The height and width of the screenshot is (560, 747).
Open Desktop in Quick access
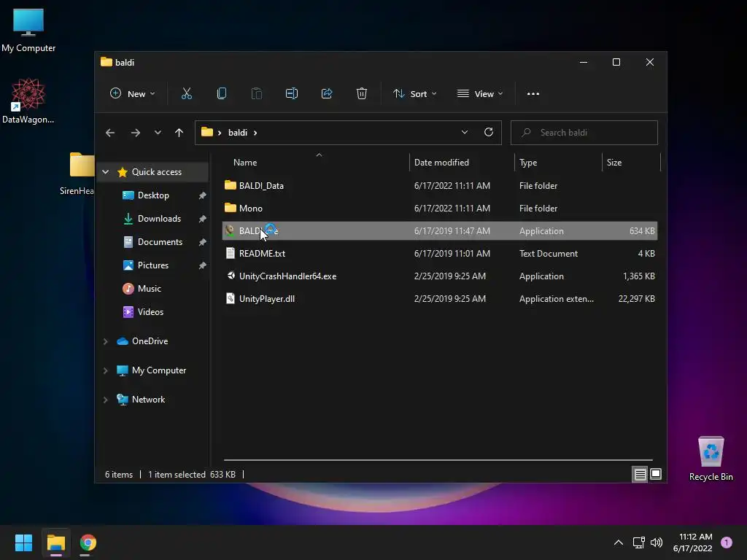153,195
